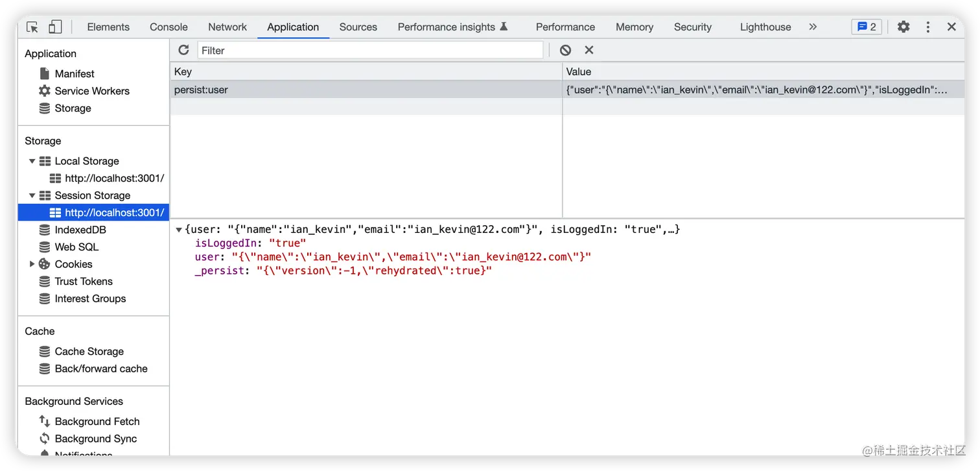Image resolution: width=980 pixels, height=471 pixels.
Task: Collapse the Session Storage tree arrow
Action: (x=32, y=195)
